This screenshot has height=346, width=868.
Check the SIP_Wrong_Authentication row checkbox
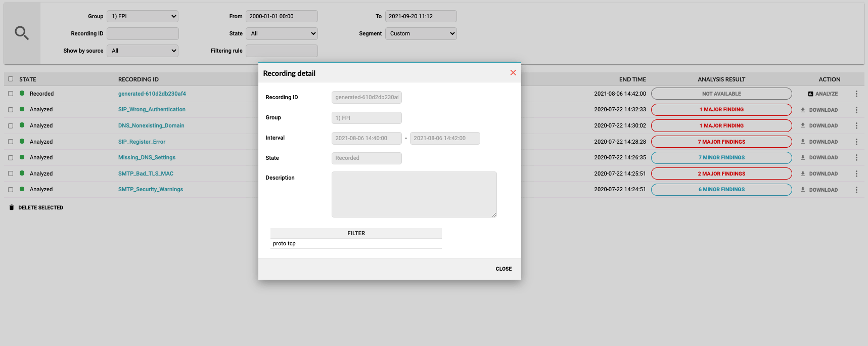11,110
